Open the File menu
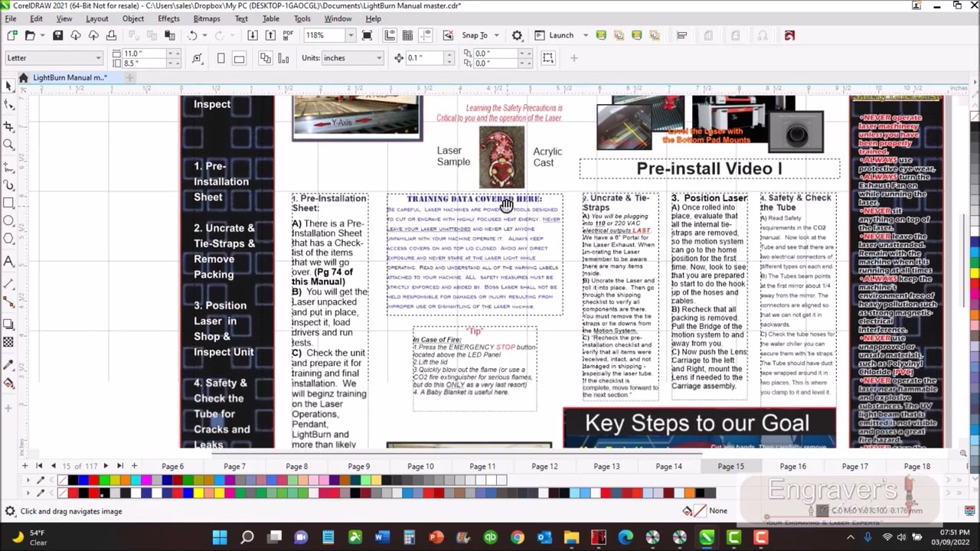This screenshot has height=551, width=980. pyautogui.click(x=11, y=18)
